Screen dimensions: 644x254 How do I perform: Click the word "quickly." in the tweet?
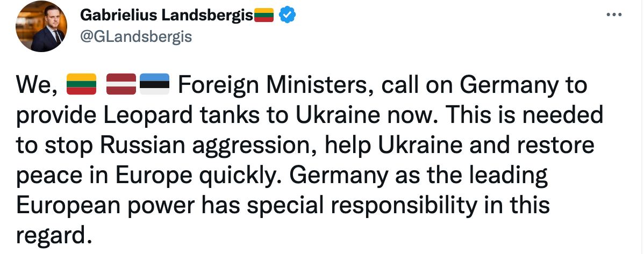(242, 177)
